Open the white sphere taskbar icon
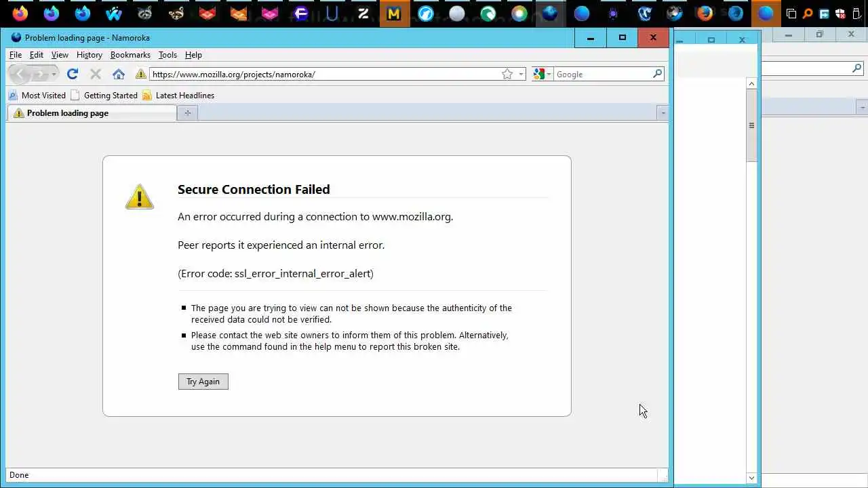 point(457,14)
